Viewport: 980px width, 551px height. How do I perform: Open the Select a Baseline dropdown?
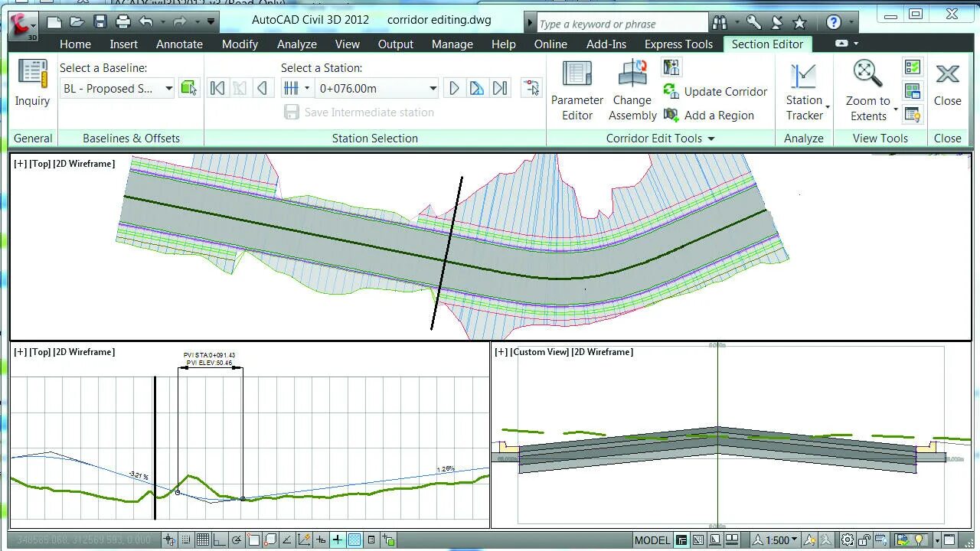[x=117, y=88]
